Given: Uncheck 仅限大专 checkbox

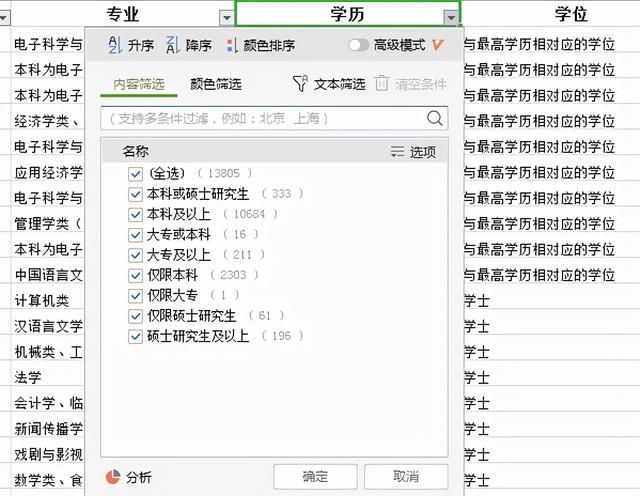Looking at the screenshot, I should pos(135,296).
